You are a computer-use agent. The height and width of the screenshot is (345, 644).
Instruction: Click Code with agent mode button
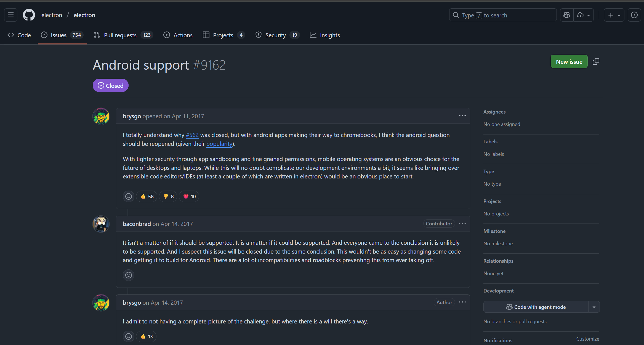pos(536,307)
